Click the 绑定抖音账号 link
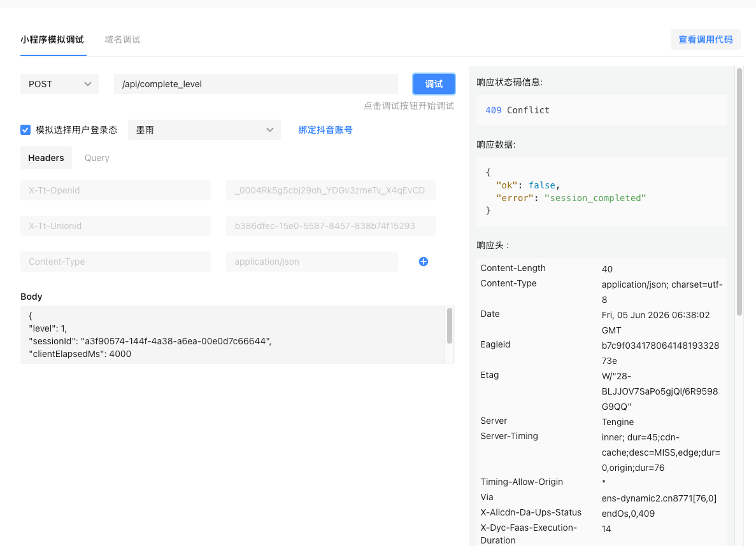Image resolution: width=756 pixels, height=560 pixels. point(325,130)
